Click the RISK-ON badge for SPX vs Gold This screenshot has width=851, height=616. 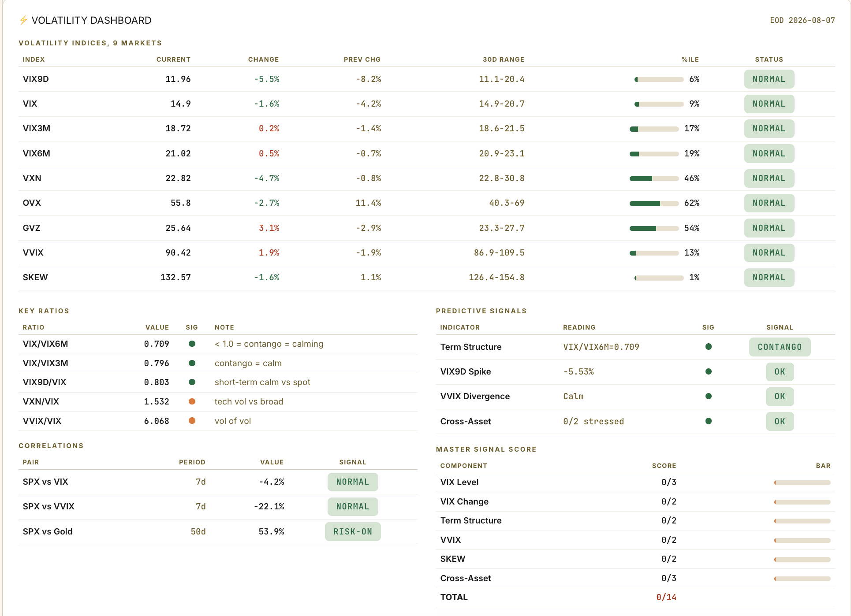(353, 531)
